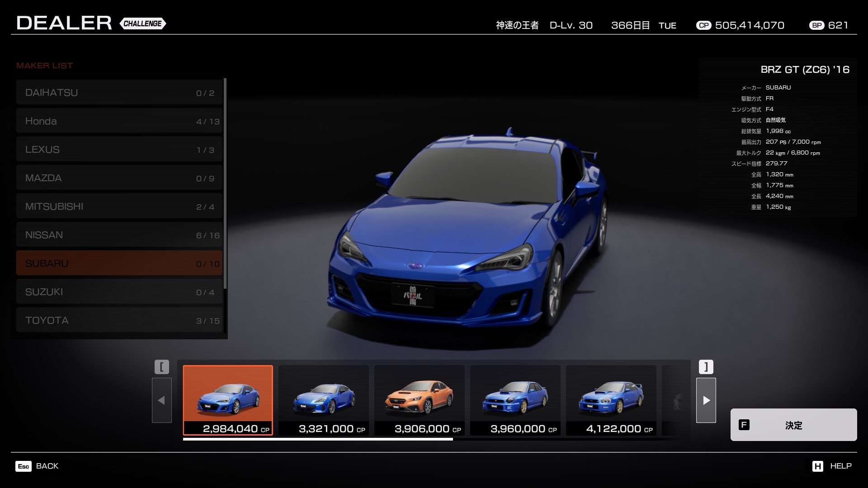Viewport: 868px width, 488px height.
Task: Open the TOYOTA maker entry
Action: pos(119,320)
